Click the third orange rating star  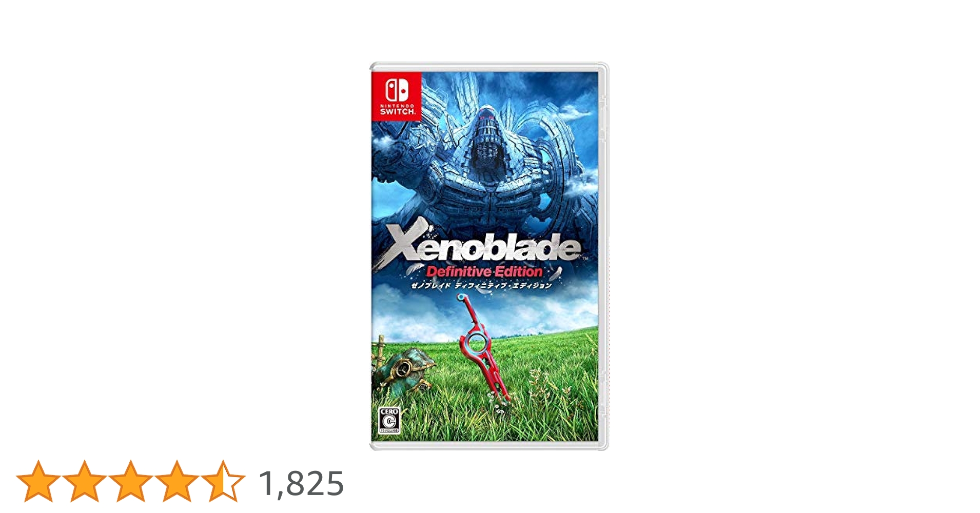[131, 481]
